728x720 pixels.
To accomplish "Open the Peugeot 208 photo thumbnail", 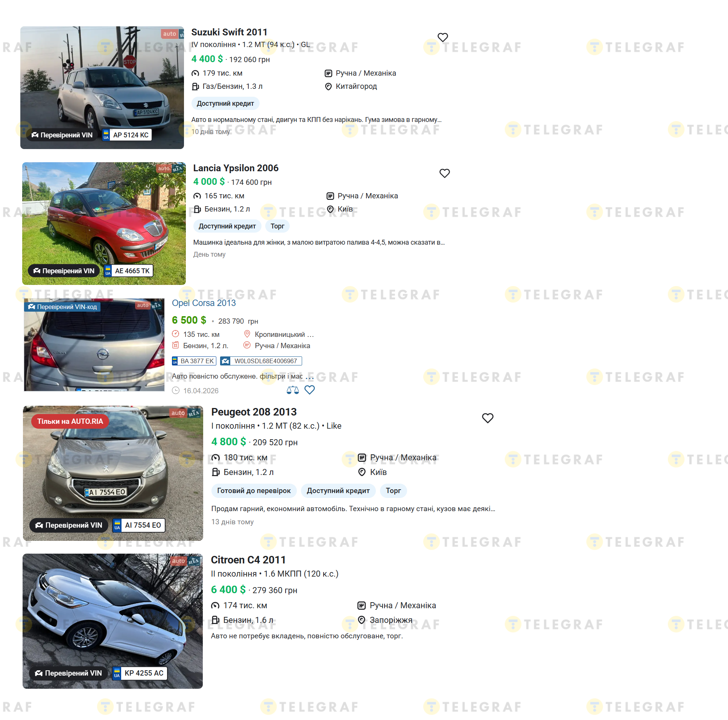I will coord(113,473).
